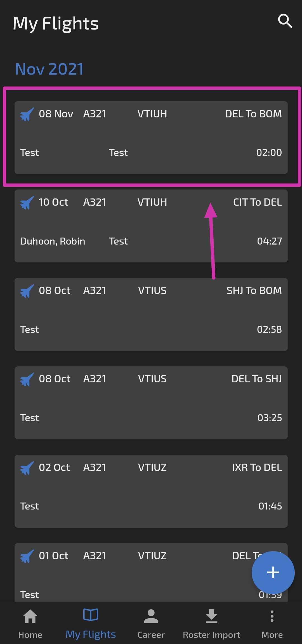Open Roster Import download icon

tap(211, 616)
